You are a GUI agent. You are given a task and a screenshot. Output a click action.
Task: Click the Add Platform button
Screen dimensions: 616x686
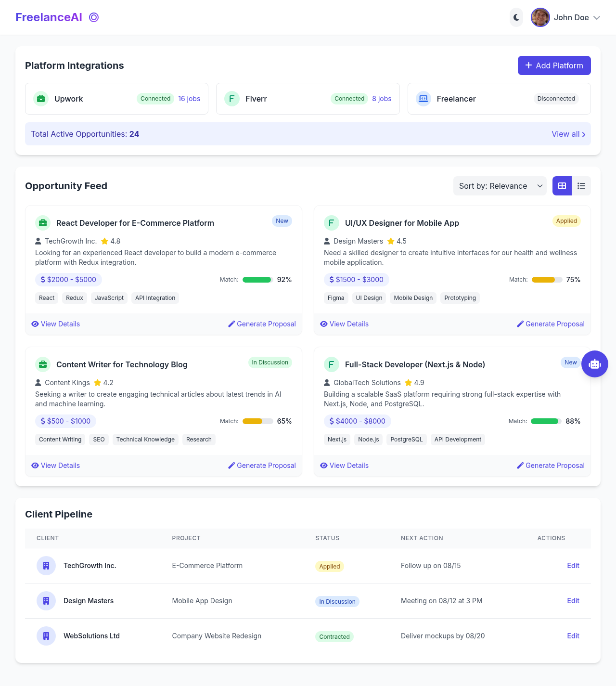point(554,65)
